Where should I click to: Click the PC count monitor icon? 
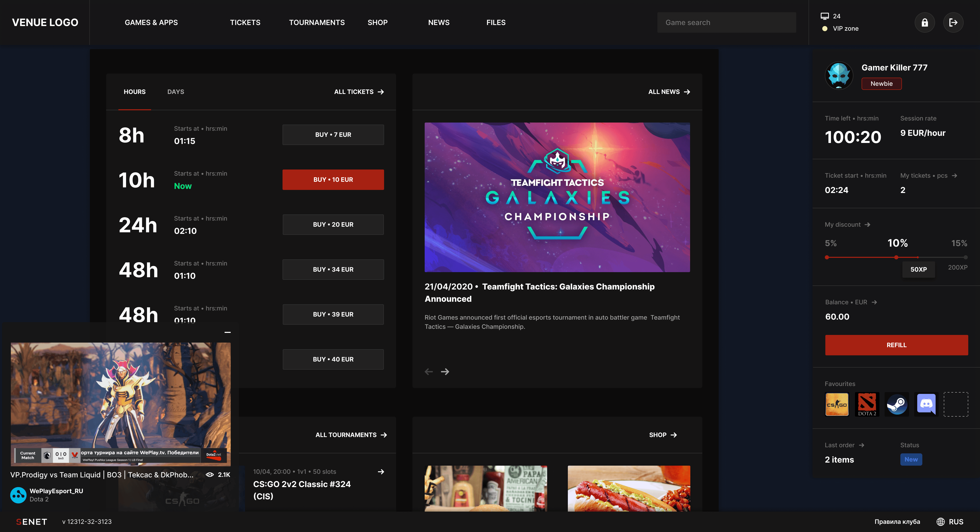(825, 16)
